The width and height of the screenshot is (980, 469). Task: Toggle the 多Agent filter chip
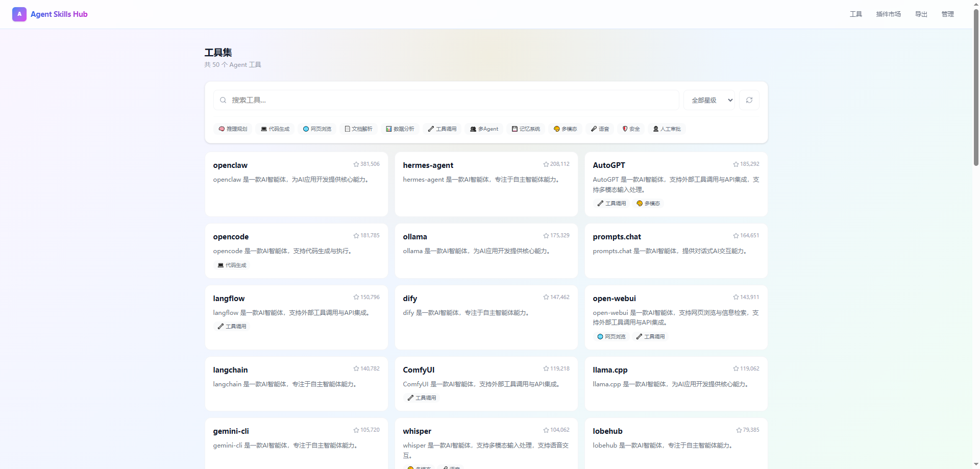[x=484, y=129]
